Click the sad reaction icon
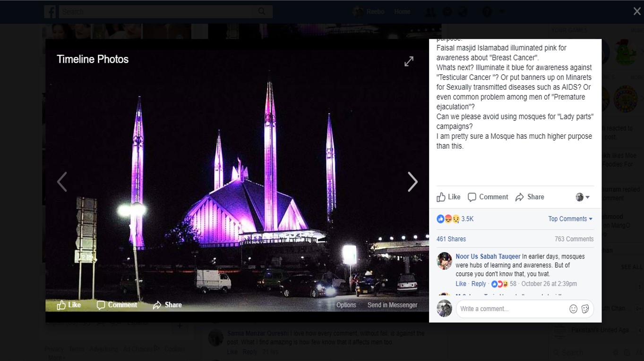The width and height of the screenshot is (644, 361). [456, 219]
